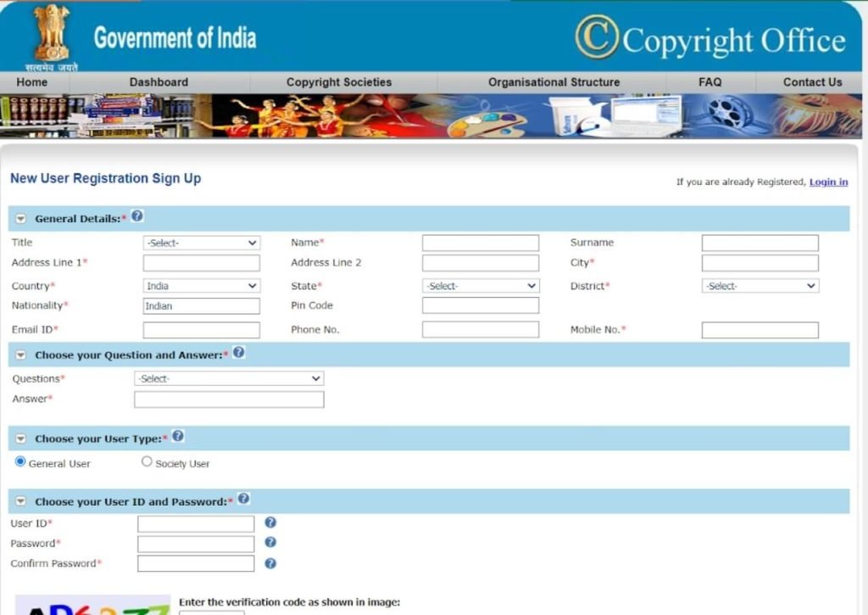
Task: Collapse the User ID and Password section
Action: pyautogui.click(x=20, y=501)
